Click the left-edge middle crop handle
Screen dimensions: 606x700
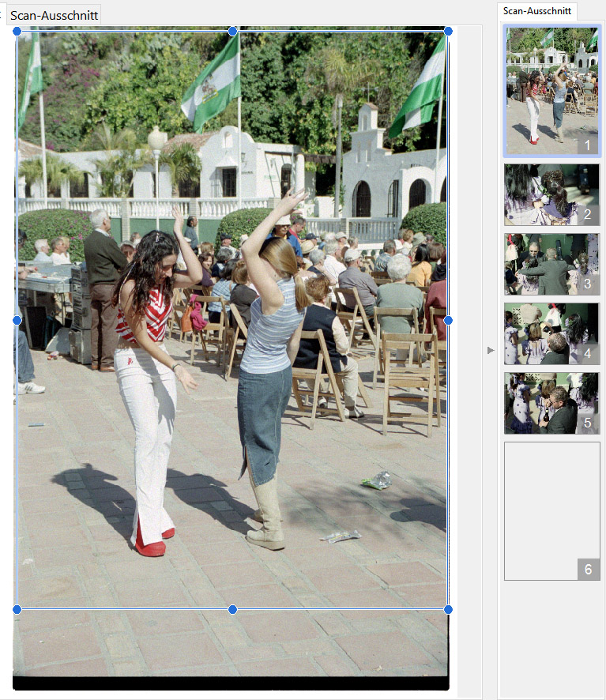point(17,320)
